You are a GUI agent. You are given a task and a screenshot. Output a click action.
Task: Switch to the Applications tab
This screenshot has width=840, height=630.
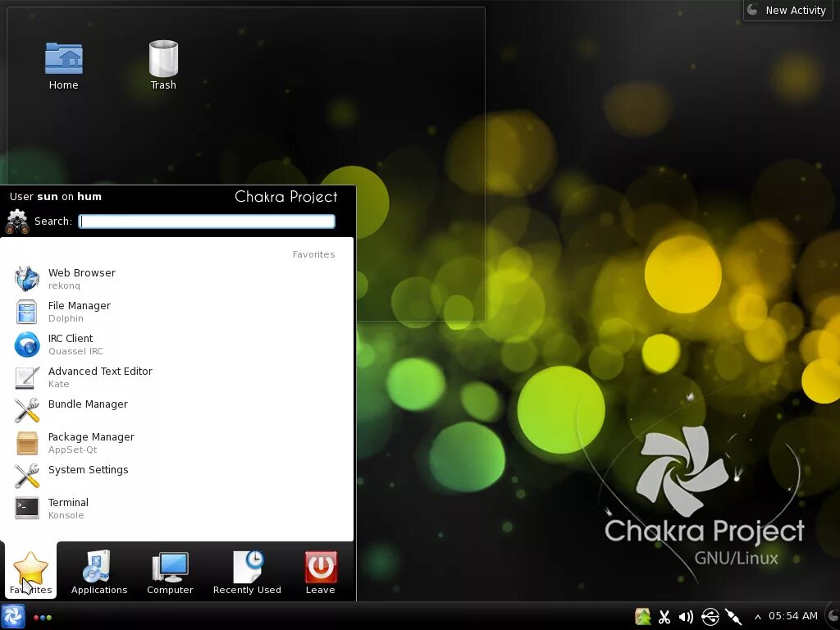pyautogui.click(x=98, y=571)
